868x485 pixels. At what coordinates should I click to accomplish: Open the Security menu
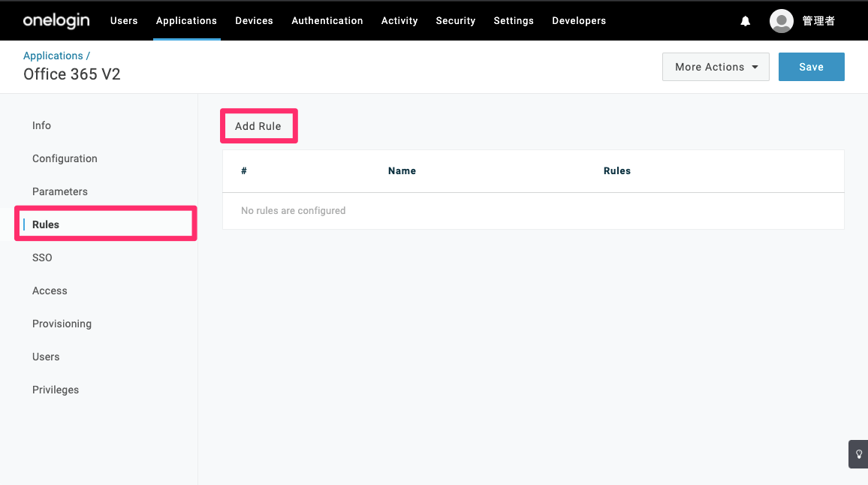pos(456,20)
